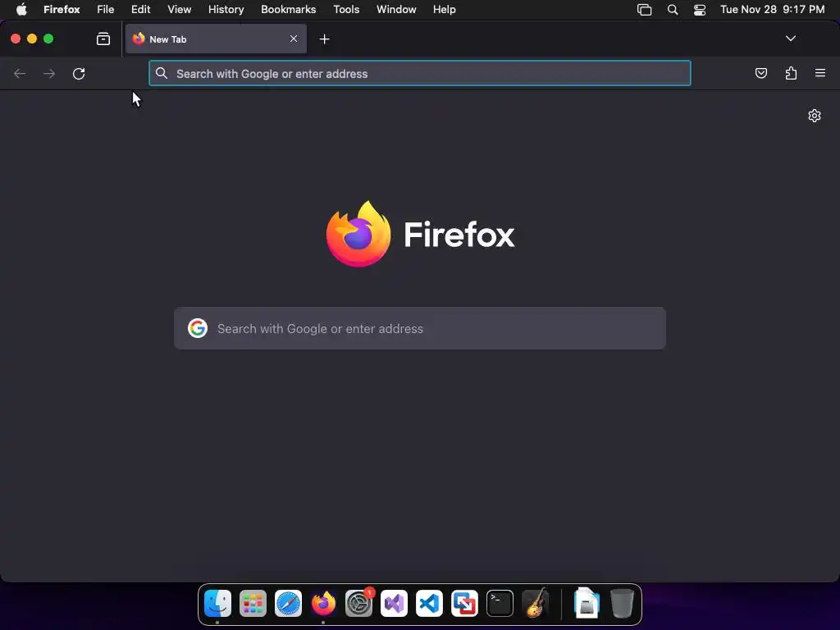Image resolution: width=840 pixels, height=630 pixels.
Task: Open Control Center in menu bar
Action: coord(700,10)
